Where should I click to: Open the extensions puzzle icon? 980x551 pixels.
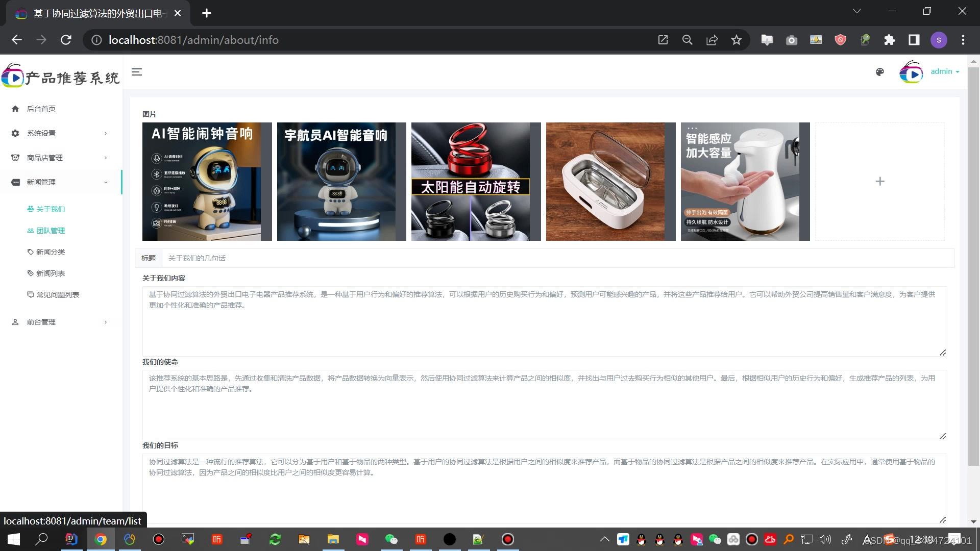tap(890, 40)
